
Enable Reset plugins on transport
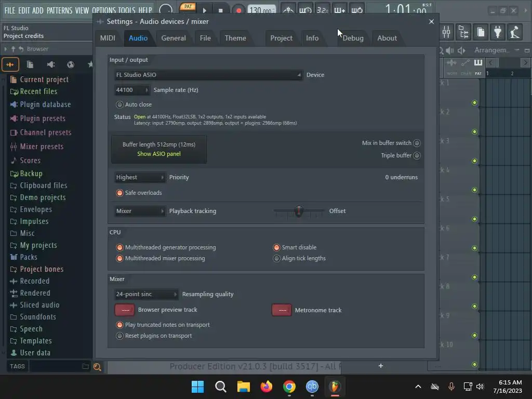[x=119, y=336]
